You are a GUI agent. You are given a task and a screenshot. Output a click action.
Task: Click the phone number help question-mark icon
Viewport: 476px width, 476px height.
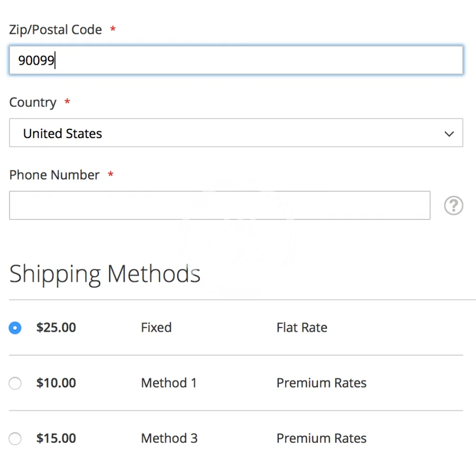tap(453, 206)
